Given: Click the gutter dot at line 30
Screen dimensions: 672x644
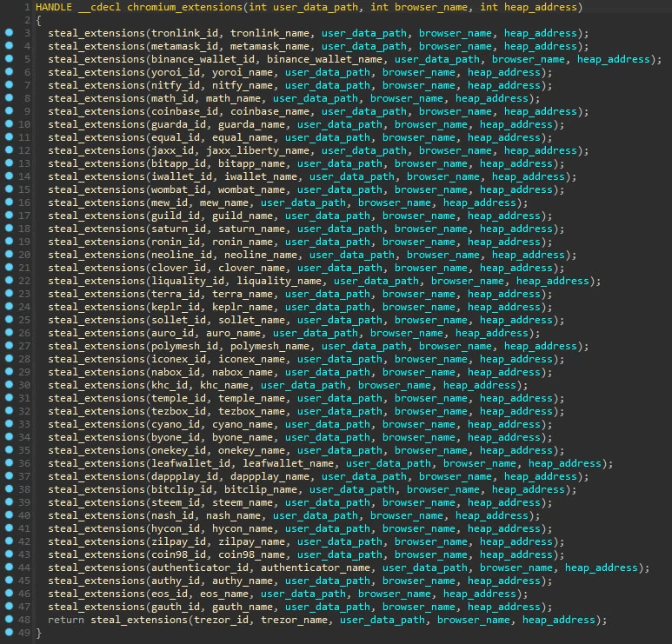Looking at the screenshot, I should tap(10, 385).
